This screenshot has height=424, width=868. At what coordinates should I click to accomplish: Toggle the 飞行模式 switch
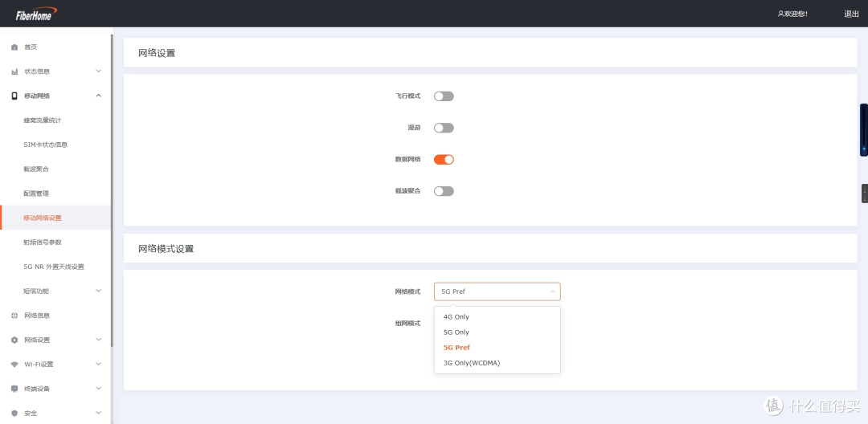click(x=444, y=96)
